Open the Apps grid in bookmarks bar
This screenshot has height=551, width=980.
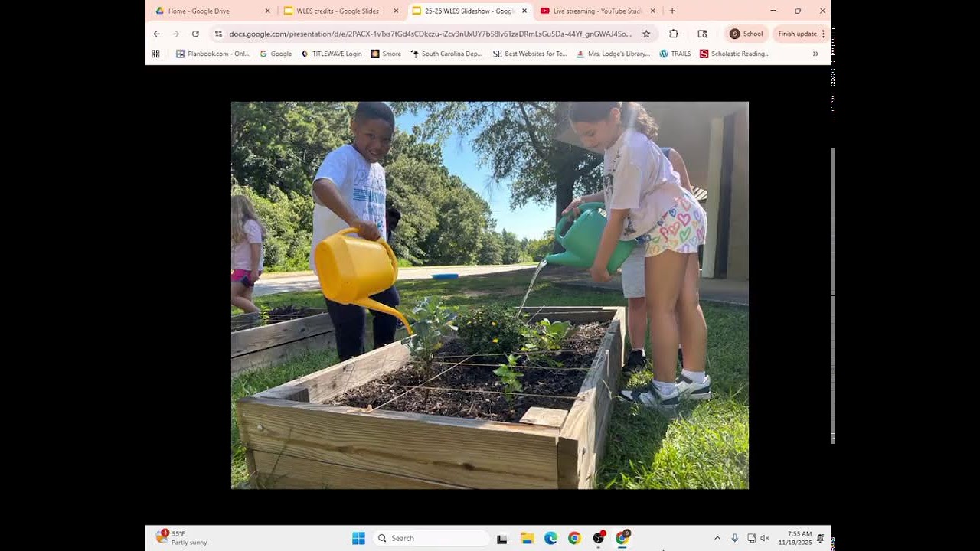155,54
